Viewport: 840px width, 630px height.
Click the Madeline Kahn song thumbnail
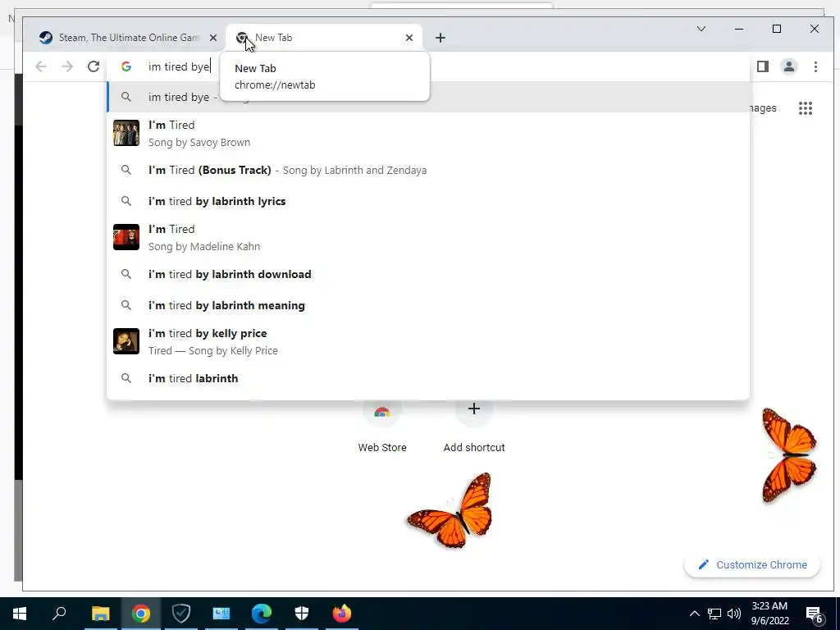tap(126, 237)
